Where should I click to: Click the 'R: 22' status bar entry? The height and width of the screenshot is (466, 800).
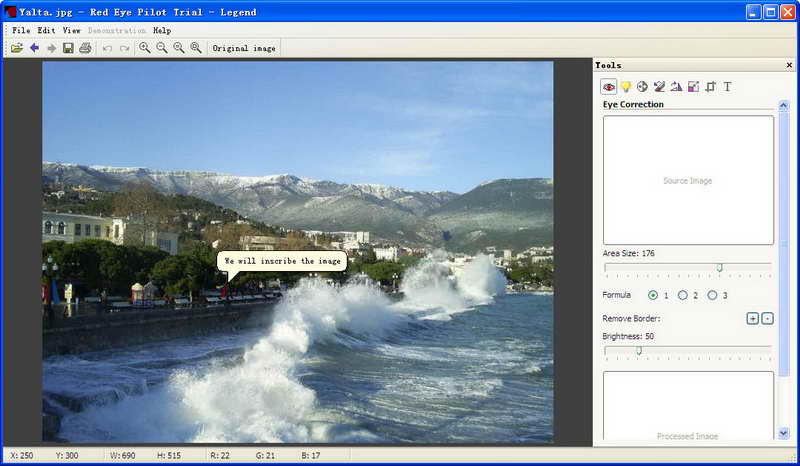(x=220, y=455)
